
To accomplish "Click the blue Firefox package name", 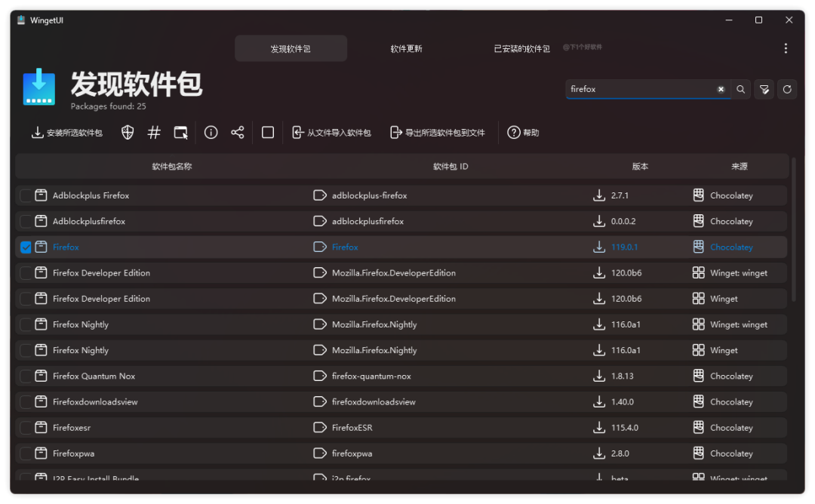I will click(x=66, y=247).
